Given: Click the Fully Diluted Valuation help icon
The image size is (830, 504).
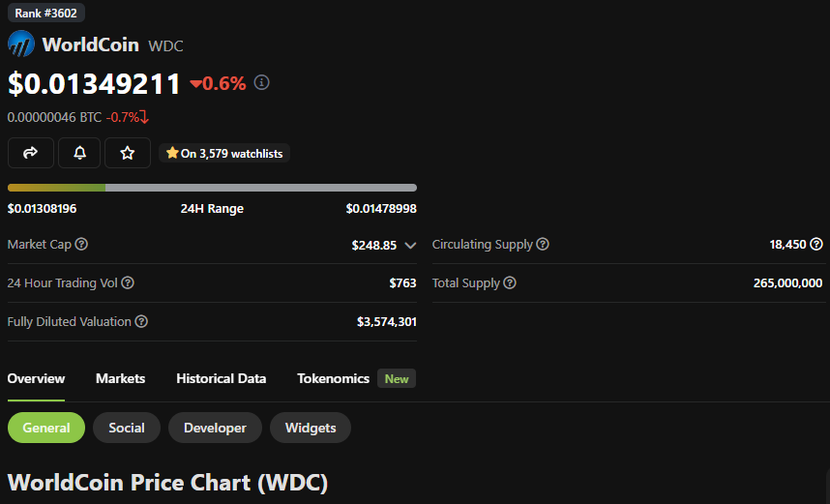Looking at the screenshot, I should 141,321.
